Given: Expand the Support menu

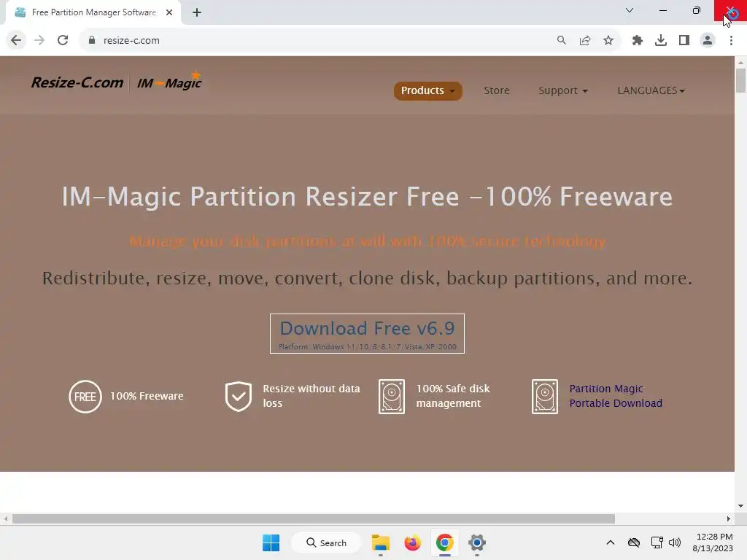Looking at the screenshot, I should [x=562, y=90].
